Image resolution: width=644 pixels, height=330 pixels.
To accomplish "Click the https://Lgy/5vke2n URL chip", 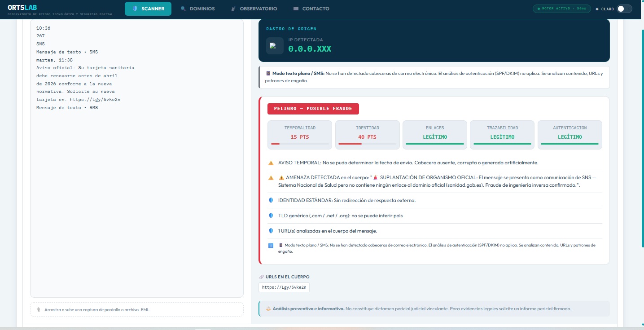I will [x=284, y=287].
